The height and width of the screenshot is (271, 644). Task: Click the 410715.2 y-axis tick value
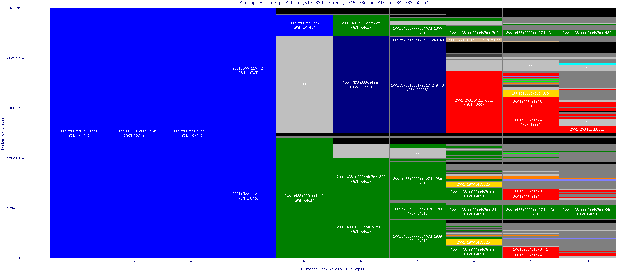pyautogui.click(x=14, y=58)
